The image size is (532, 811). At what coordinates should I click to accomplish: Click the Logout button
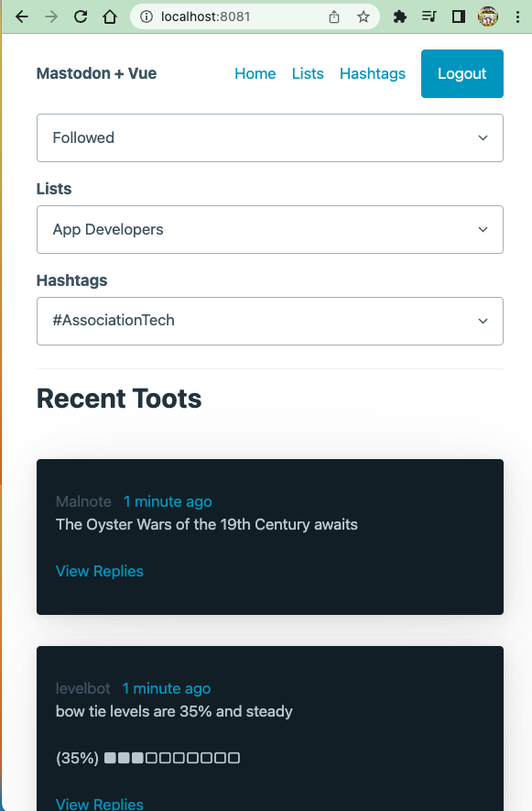(x=461, y=73)
